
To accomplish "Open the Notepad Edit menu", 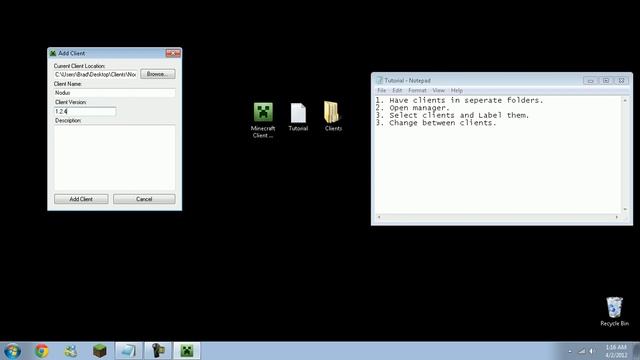I will point(397,91).
